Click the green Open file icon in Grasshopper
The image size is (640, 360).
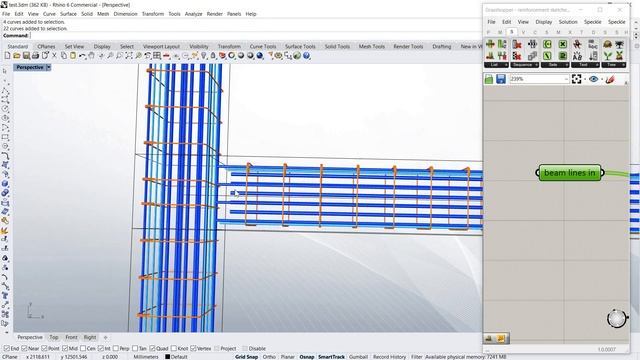[489, 79]
